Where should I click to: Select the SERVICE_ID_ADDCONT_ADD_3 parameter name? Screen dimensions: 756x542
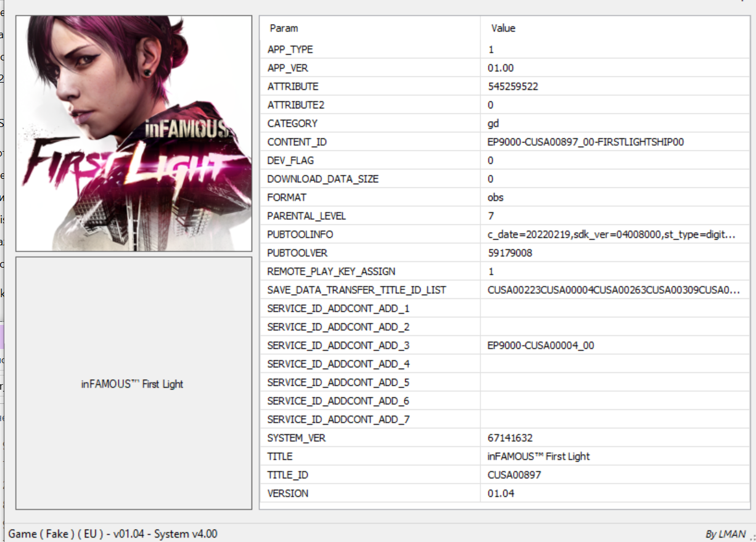[x=339, y=345]
